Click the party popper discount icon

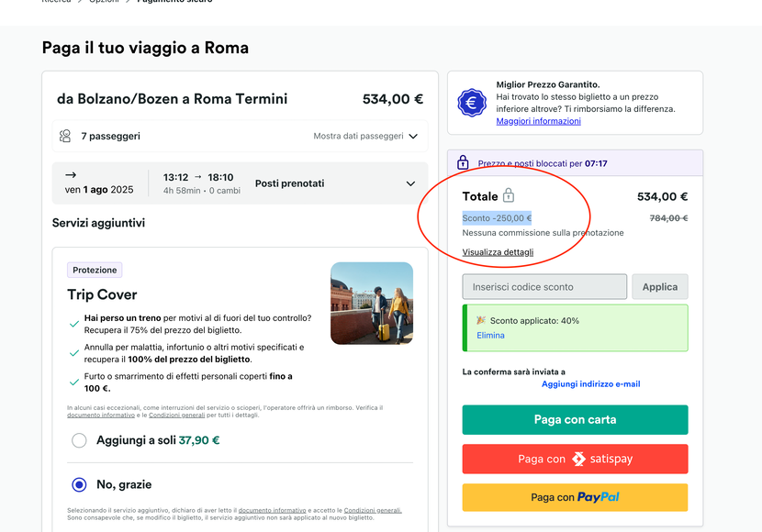point(481,320)
